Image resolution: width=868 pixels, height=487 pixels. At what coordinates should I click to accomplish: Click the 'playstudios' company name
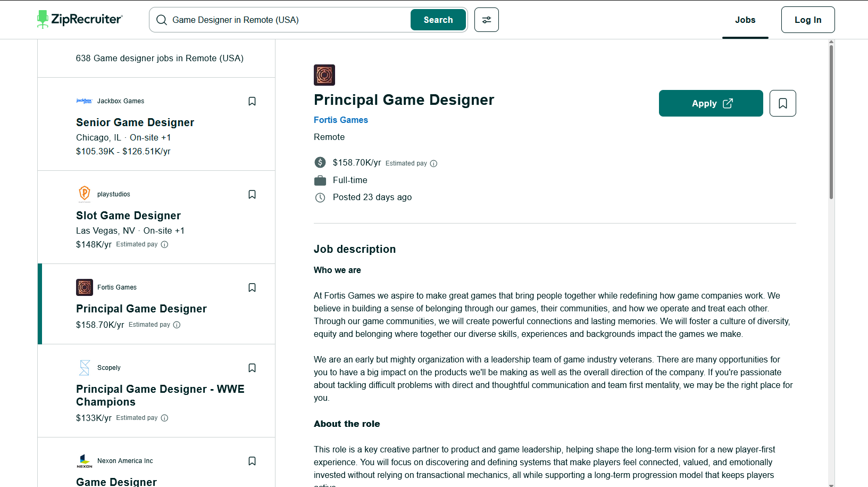(114, 194)
